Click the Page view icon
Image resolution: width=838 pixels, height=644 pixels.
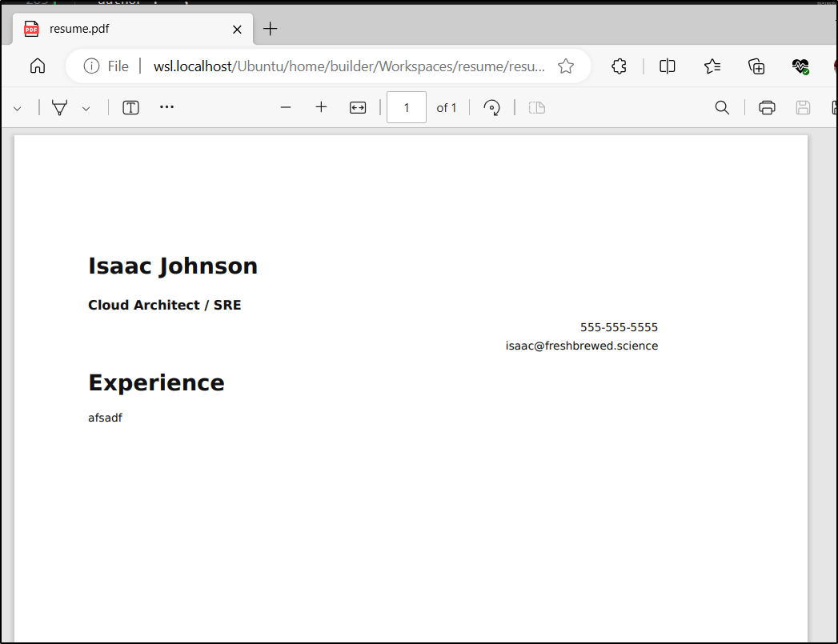tap(536, 108)
